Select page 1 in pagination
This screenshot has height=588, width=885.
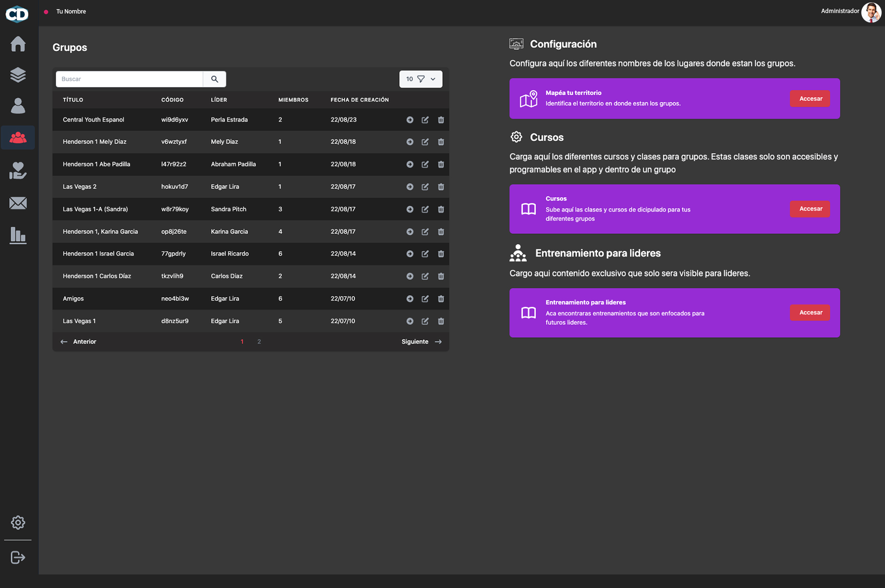click(x=242, y=342)
